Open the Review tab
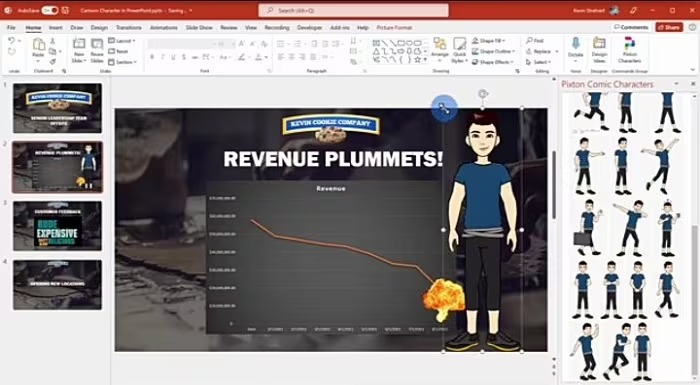Viewport: 700px width, 385px height. pyautogui.click(x=229, y=28)
